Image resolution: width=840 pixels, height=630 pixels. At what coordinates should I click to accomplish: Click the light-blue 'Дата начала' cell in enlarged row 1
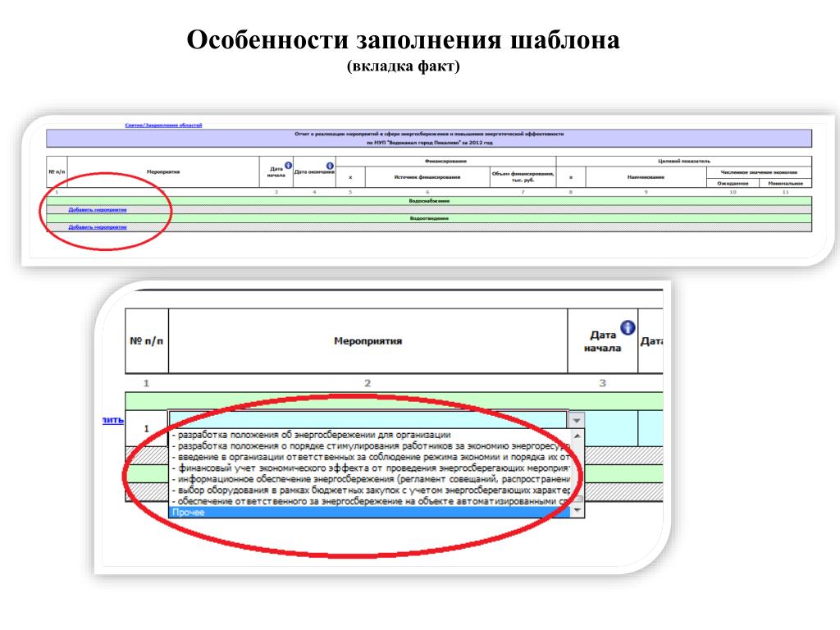tap(610, 428)
